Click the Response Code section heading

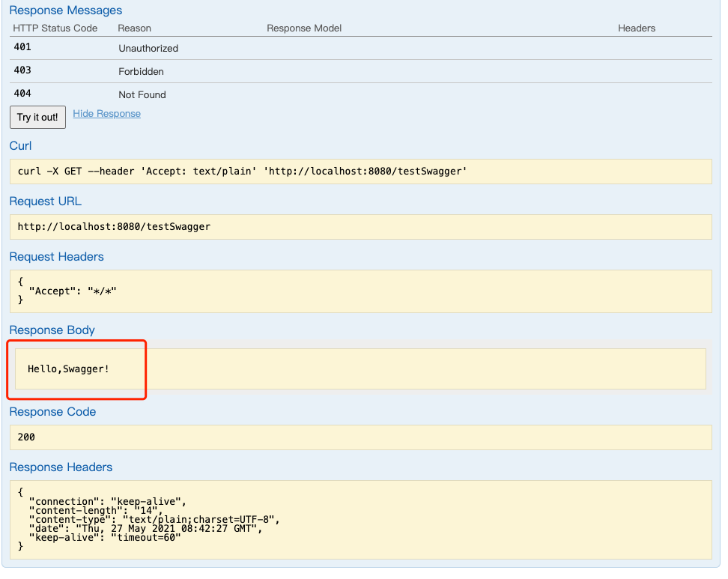point(52,412)
